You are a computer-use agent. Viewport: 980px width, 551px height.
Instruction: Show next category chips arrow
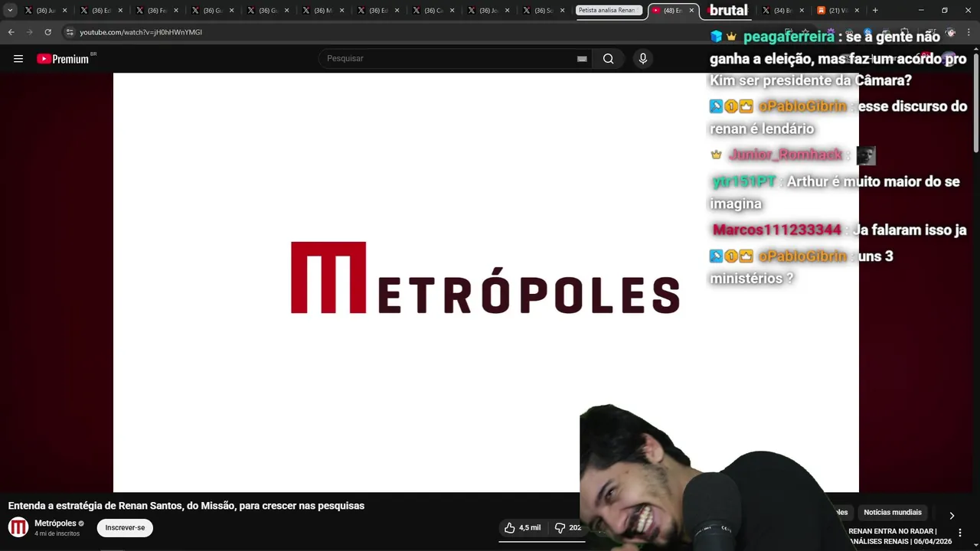tap(952, 516)
